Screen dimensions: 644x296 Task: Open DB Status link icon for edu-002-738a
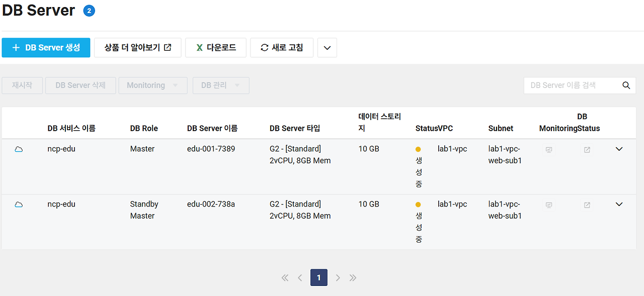point(587,205)
